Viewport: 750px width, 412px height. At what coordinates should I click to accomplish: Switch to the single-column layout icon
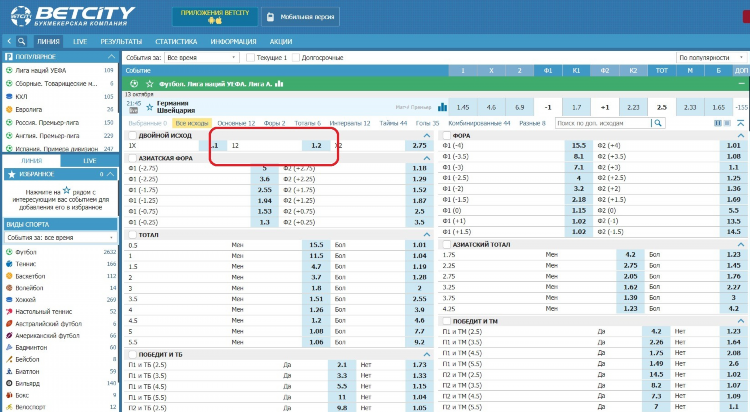[x=728, y=123]
